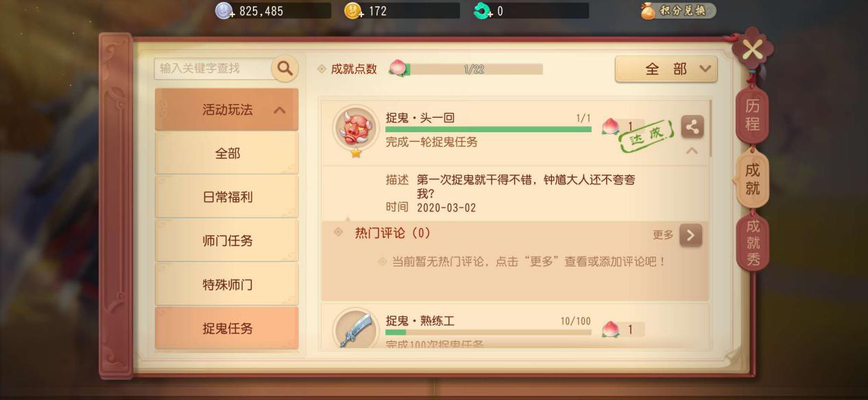The image size is (868, 400).
Task: Switch to the 历程 side tab
Action: (752, 115)
